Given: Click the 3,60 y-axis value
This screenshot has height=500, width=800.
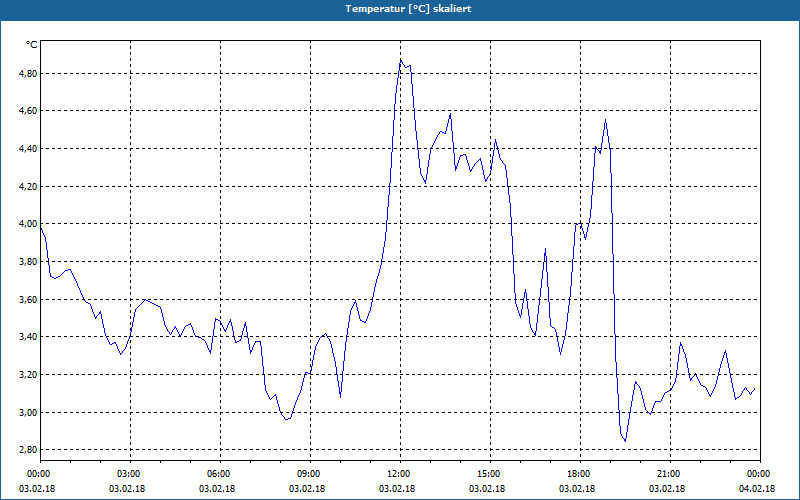Looking at the screenshot, I should (27, 299).
